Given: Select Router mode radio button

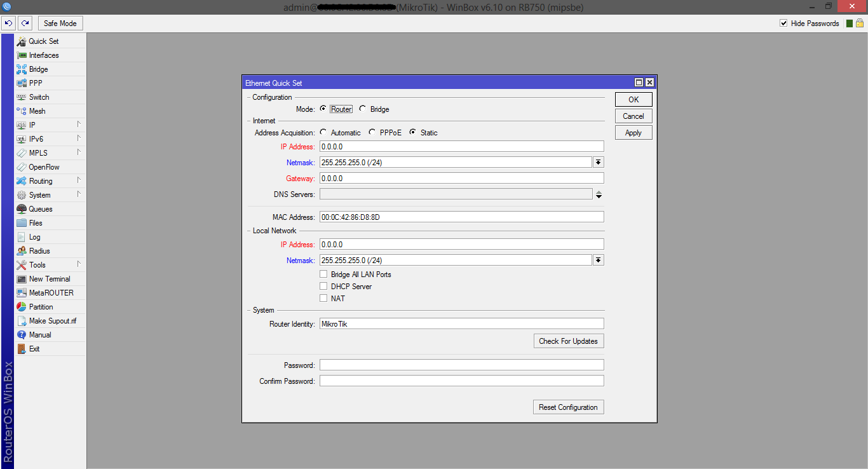Looking at the screenshot, I should point(323,109).
